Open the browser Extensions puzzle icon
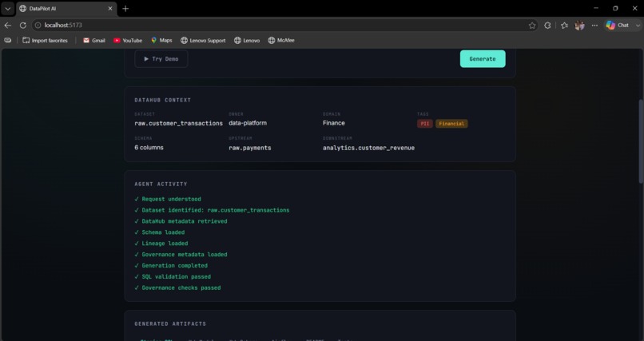The height and width of the screenshot is (341, 644). (x=547, y=26)
